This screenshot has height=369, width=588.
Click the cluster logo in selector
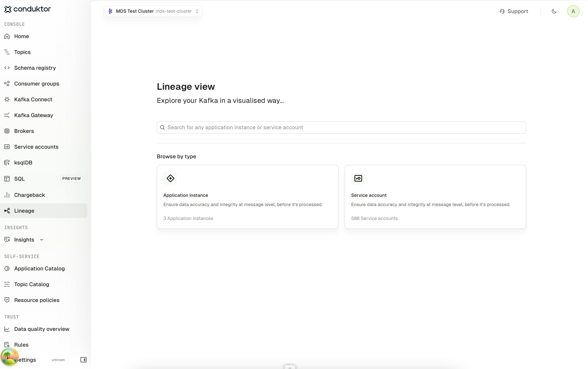click(x=110, y=11)
